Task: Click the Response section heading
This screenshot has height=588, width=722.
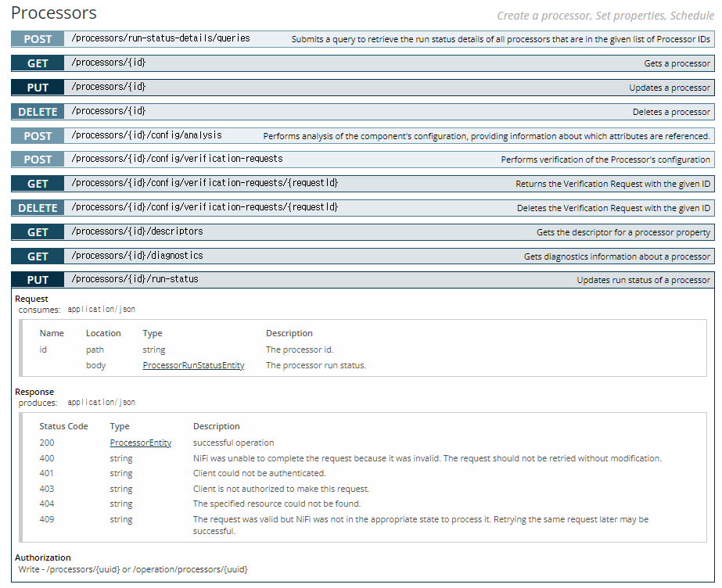Action: 34,392
